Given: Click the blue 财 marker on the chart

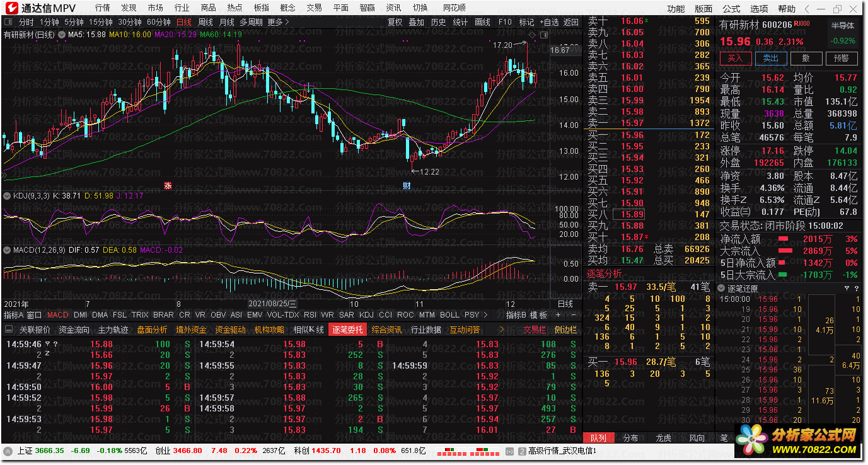Looking at the screenshot, I should click(x=407, y=186).
